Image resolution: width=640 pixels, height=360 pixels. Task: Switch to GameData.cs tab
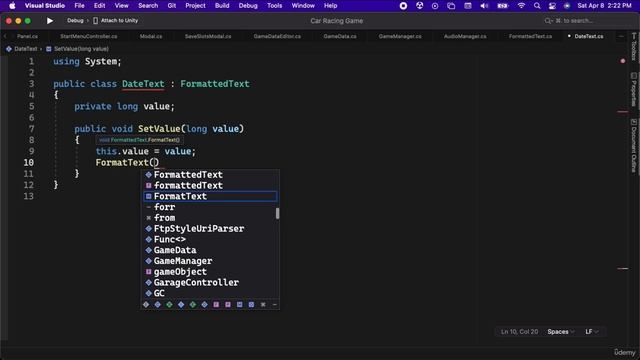[x=340, y=36]
